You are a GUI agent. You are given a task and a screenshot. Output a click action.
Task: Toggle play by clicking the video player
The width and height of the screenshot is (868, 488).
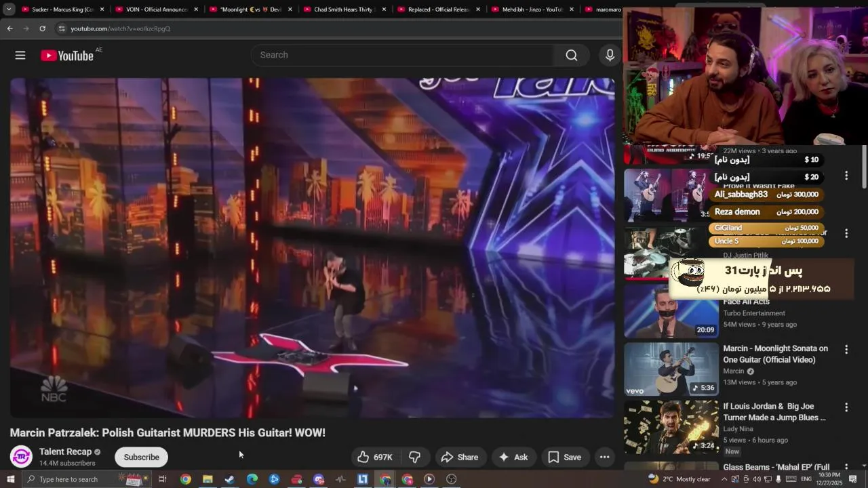tap(312, 247)
